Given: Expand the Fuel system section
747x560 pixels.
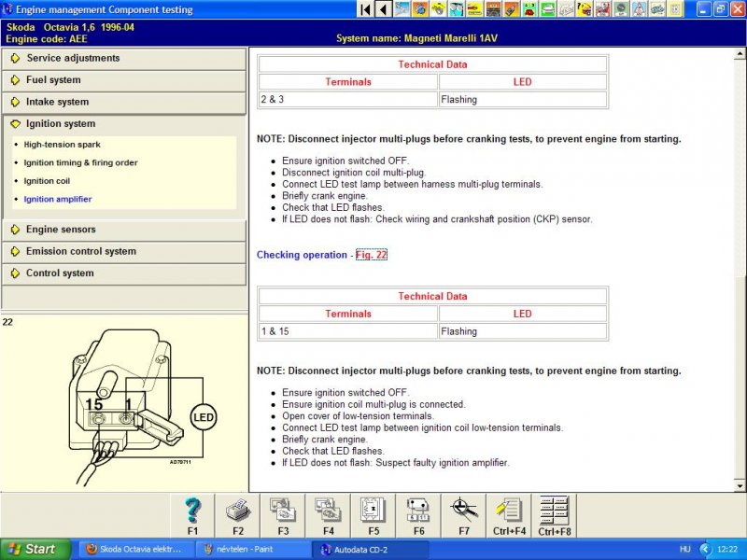Looking at the screenshot, I should pyautogui.click(x=124, y=80).
